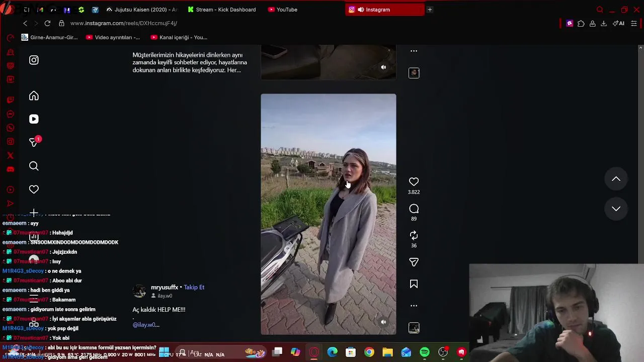Open the purple extension icon in toolbar

tap(570, 23)
